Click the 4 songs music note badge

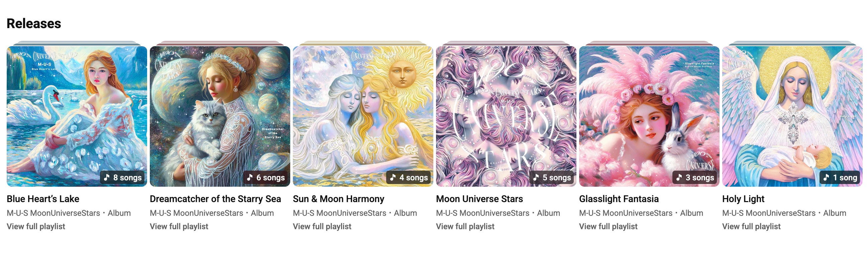click(409, 177)
